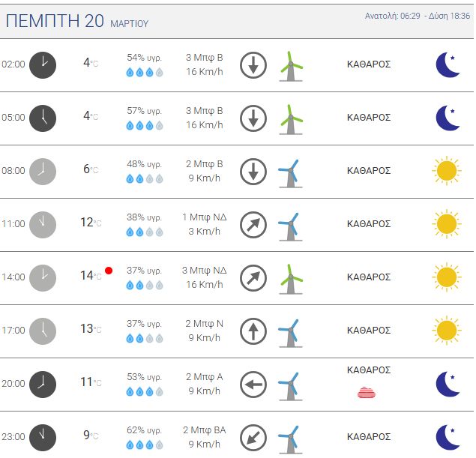Click the upward wind arrow at 17:00
Image resolution: width=476 pixels, height=458 pixels.
[253, 331]
